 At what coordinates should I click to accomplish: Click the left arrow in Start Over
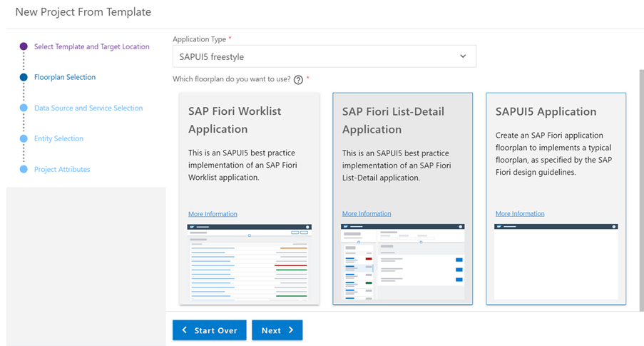click(185, 330)
